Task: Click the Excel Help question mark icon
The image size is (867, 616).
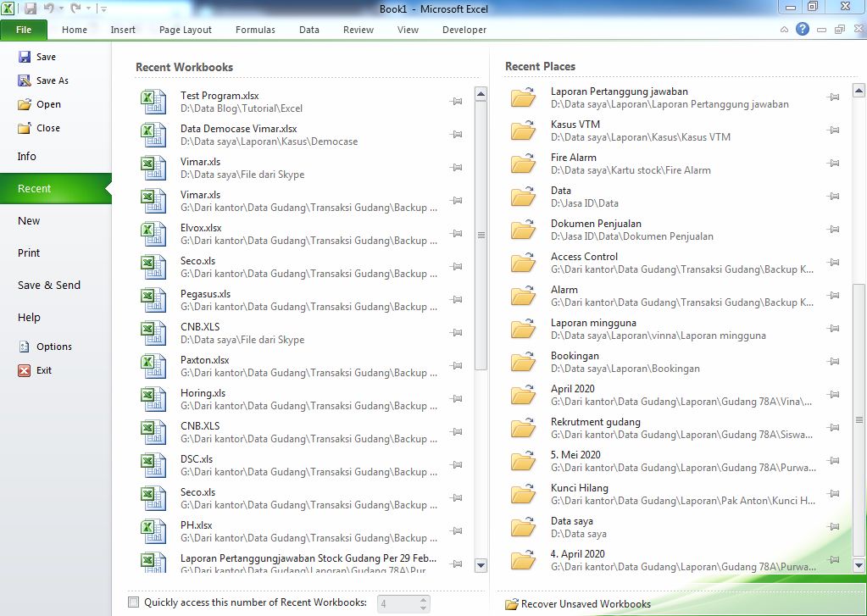Action: pyautogui.click(x=803, y=30)
